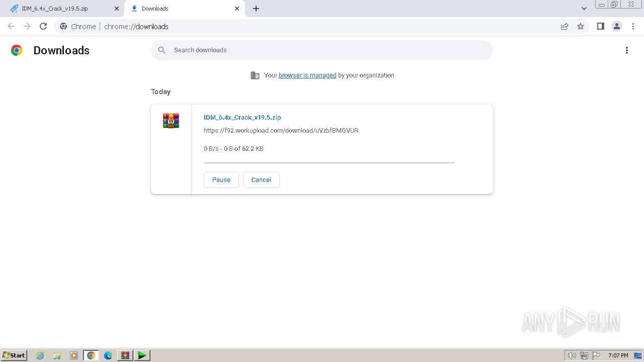Viewport: 644px width, 362px height.
Task: Bookmark this page with star icon
Action: tap(581, 26)
